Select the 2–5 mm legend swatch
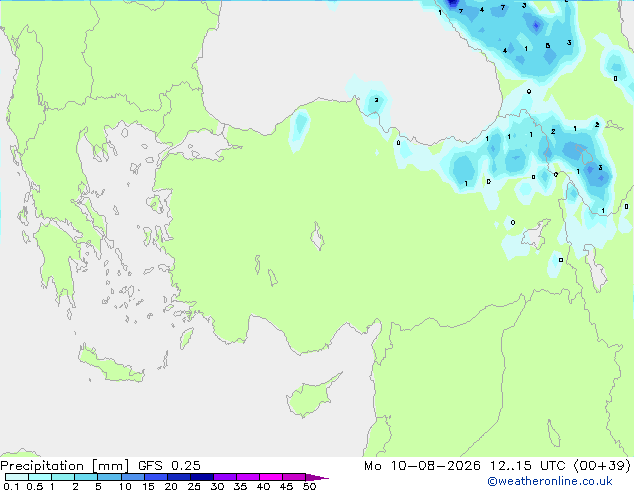 point(86,477)
